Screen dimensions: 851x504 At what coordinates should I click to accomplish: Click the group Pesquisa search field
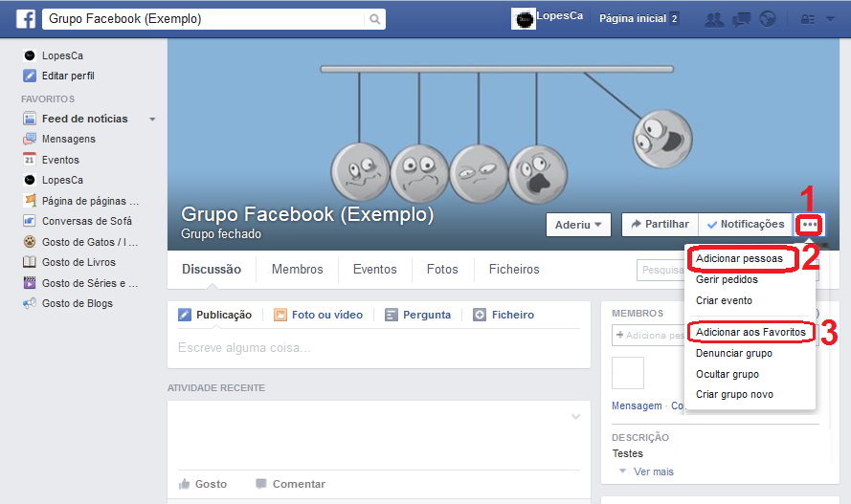(661, 270)
